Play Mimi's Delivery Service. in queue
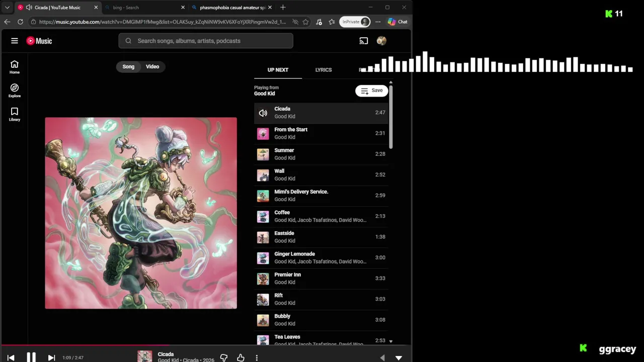The height and width of the screenshot is (362, 644). (321, 195)
